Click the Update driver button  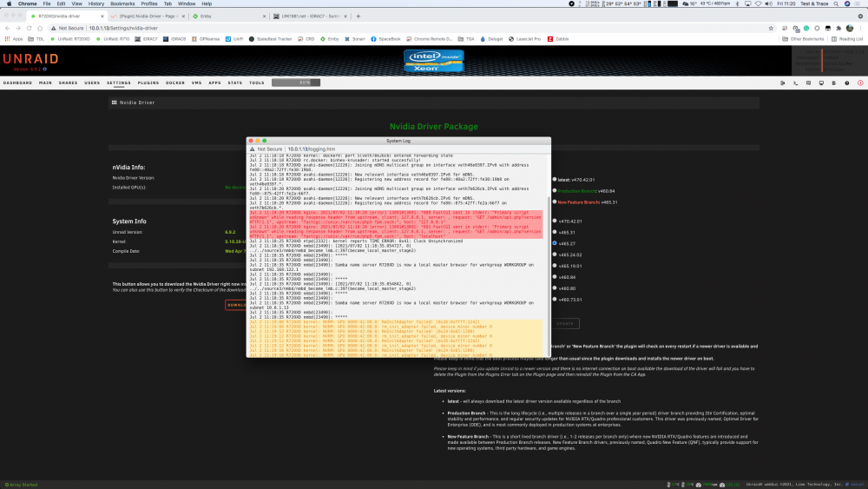tap(565, 323)
